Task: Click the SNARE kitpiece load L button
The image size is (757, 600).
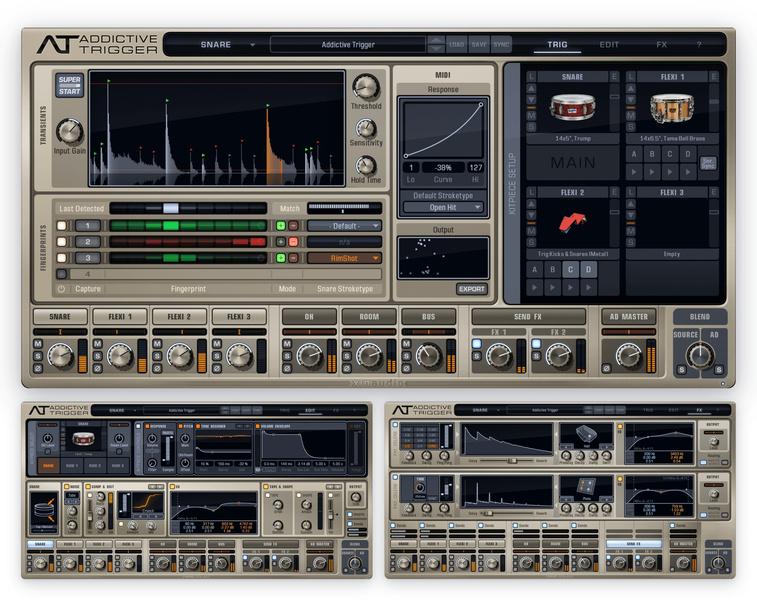Action: click(x=531, y=77)
